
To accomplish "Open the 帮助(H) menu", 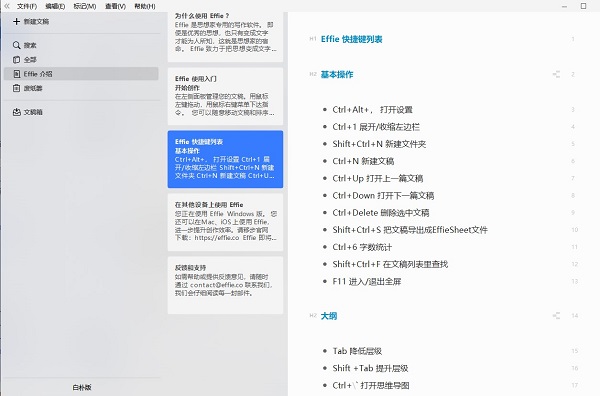I will 145,6.
